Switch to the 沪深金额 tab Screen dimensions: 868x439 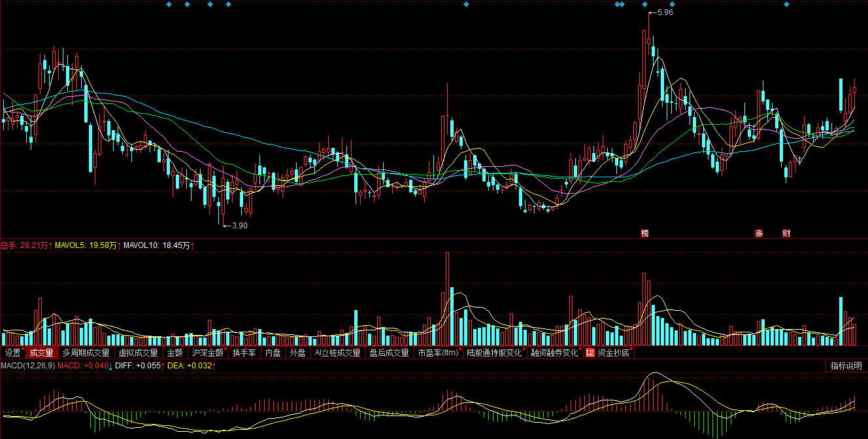[x=207, y=353]
